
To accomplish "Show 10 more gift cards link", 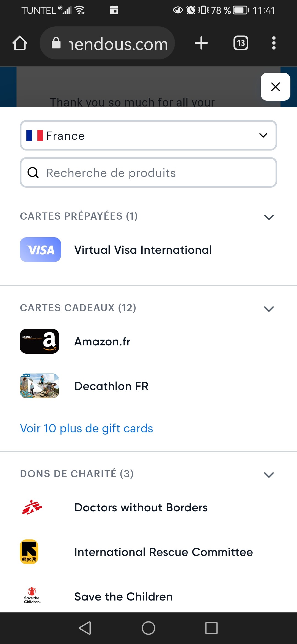I will pos(87,429).
